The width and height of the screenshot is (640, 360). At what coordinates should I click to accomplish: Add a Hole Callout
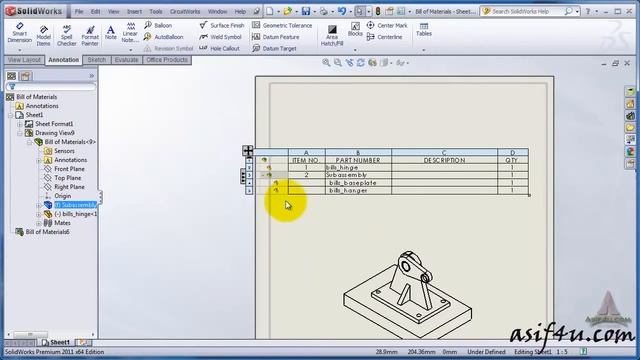(x=220, y=48)
